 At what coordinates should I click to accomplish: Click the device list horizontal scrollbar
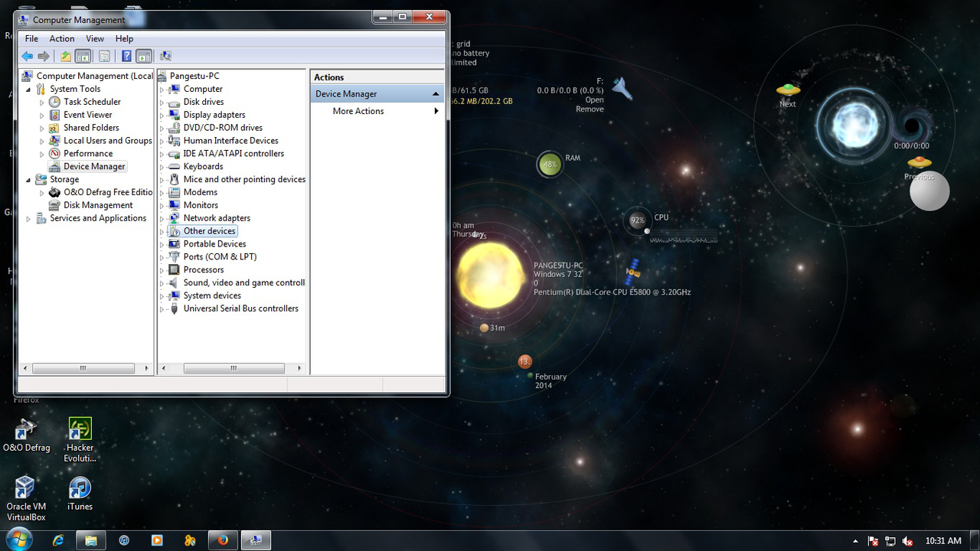pos(234,368)
